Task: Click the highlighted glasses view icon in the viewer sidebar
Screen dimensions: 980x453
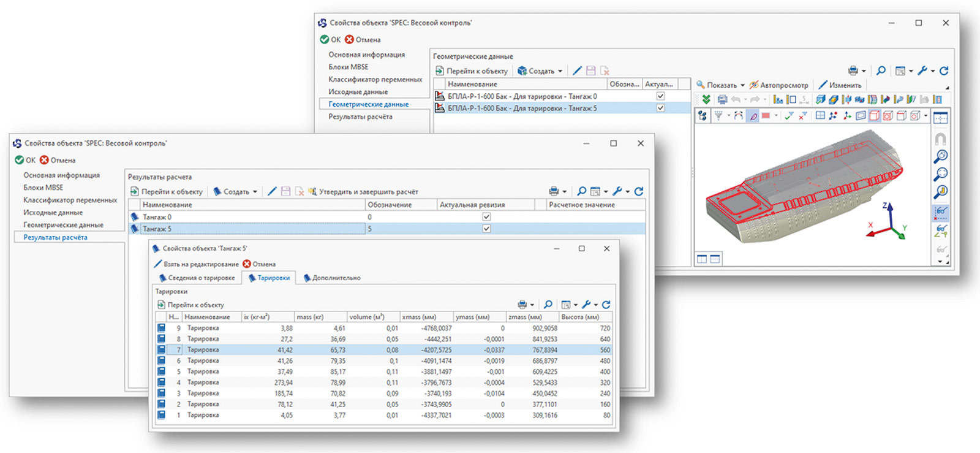Action: tap(941, 213)
